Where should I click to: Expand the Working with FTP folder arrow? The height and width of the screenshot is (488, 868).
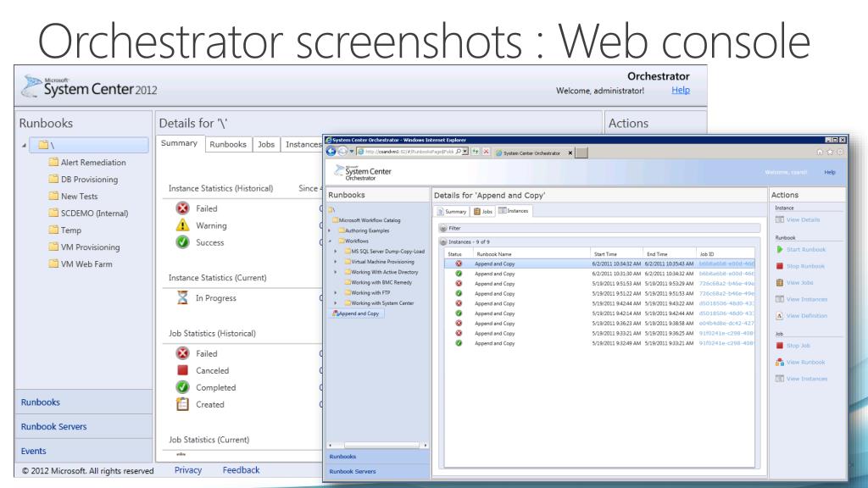[x=336, y=292]
